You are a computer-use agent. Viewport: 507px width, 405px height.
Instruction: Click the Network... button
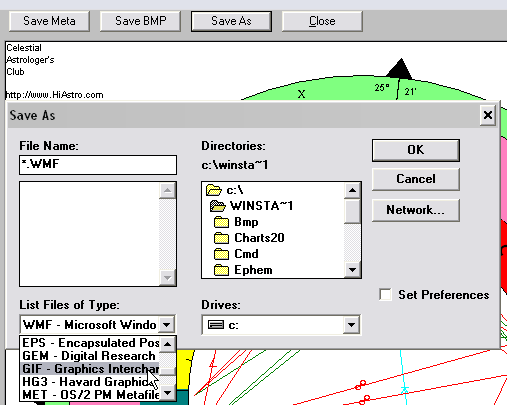[x=416, y=210]
